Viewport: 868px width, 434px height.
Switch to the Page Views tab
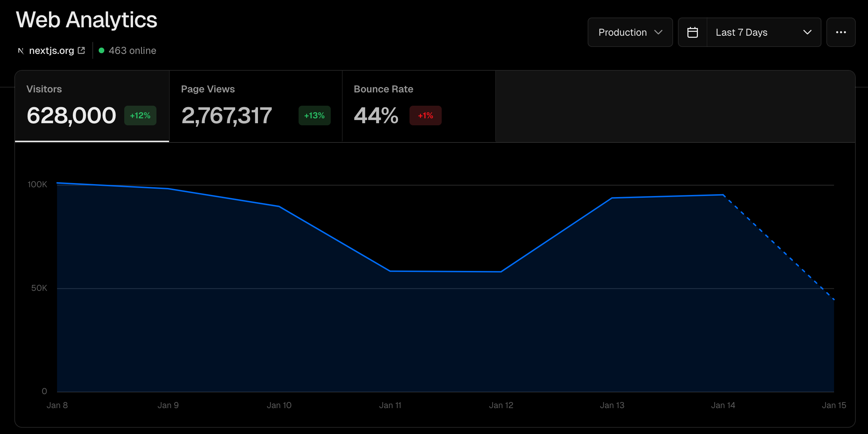point(255,106)
